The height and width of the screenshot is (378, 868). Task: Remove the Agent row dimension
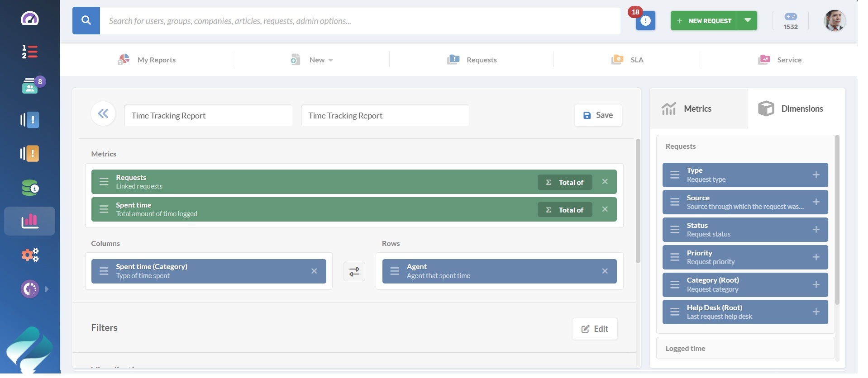[605, 271]
